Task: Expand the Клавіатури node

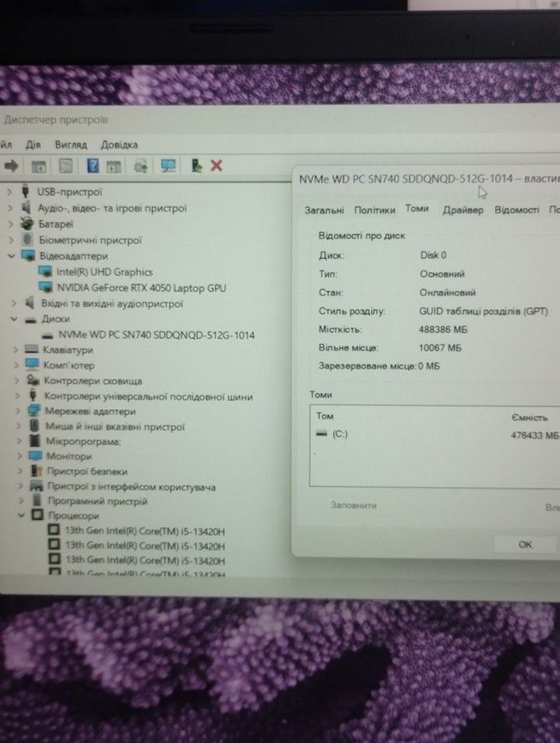Action: [x=15, y=350]
